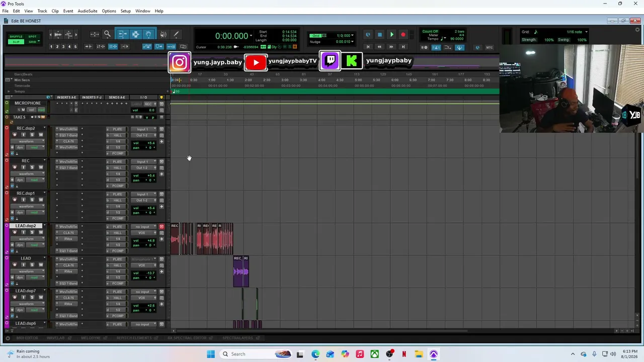This screenshot has width=644, height=362.
Task: Enable Spot edit mode
Action: pyautogui.click(x=32, y=37)
